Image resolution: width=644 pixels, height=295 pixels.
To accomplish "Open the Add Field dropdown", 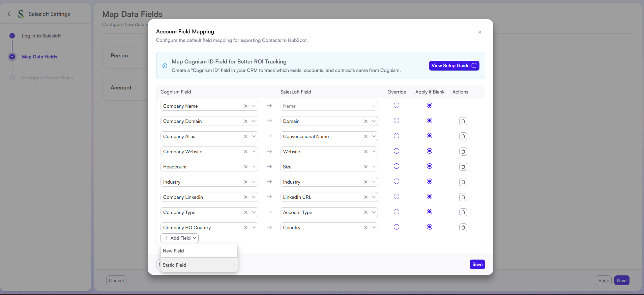I will tap(180, 238).
